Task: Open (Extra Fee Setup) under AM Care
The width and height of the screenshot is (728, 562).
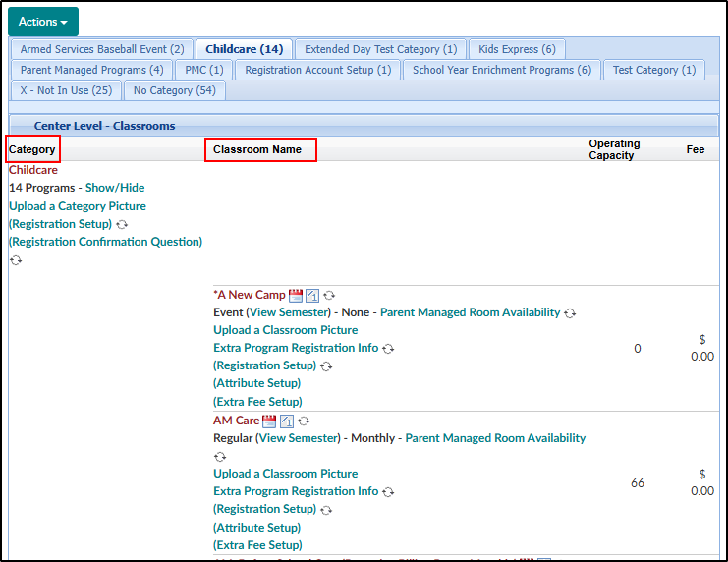Action: pos(257,545)
